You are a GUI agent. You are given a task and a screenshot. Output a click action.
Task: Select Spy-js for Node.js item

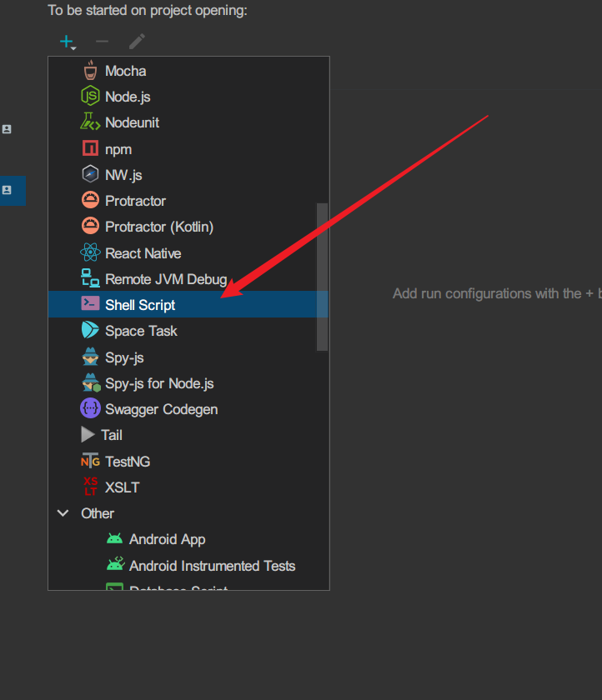[159, 383]
